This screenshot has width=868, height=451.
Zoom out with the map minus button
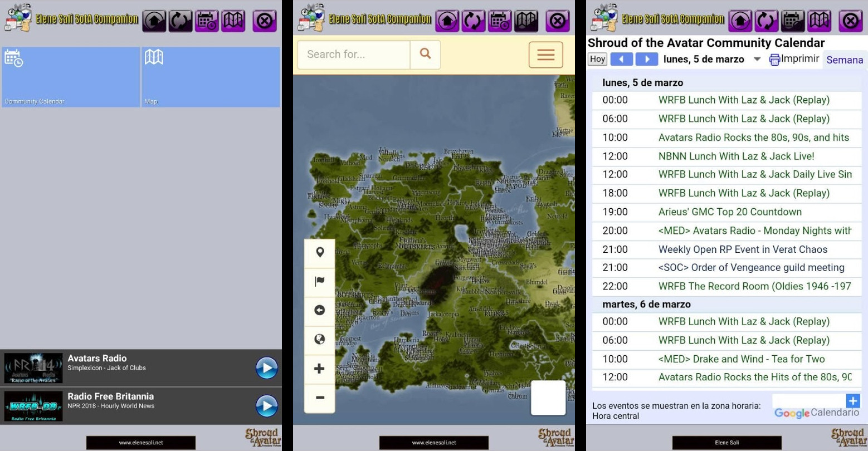[x=320, y=398]
